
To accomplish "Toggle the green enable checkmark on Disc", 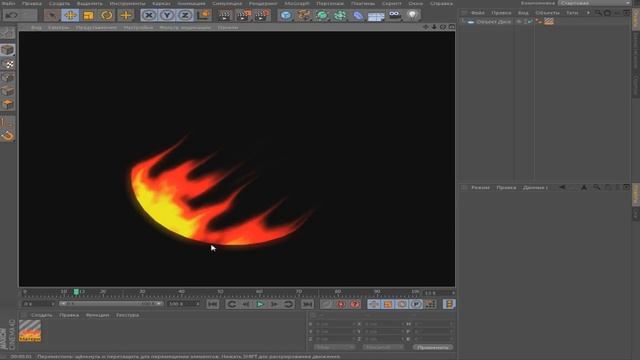I will tap(530, 22).
